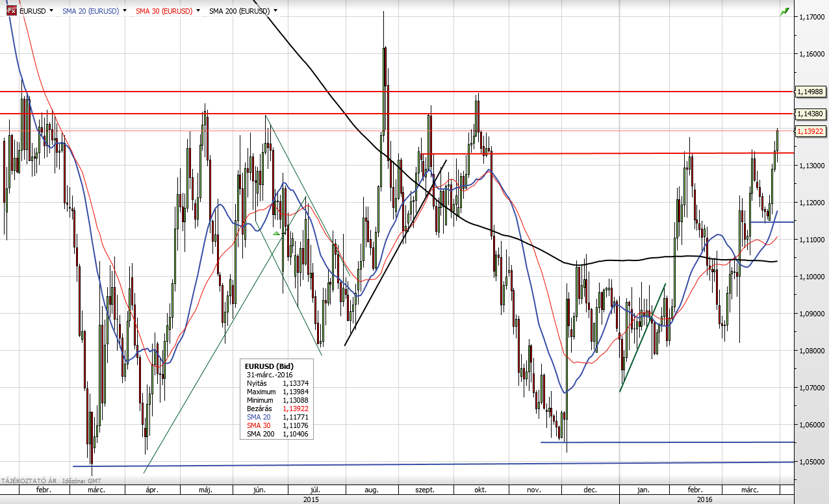The height and width of the screenshot is (504, 829).
Task: Click the green arrow icon top right
Action: pyautogui.click(x=785, y=11)
